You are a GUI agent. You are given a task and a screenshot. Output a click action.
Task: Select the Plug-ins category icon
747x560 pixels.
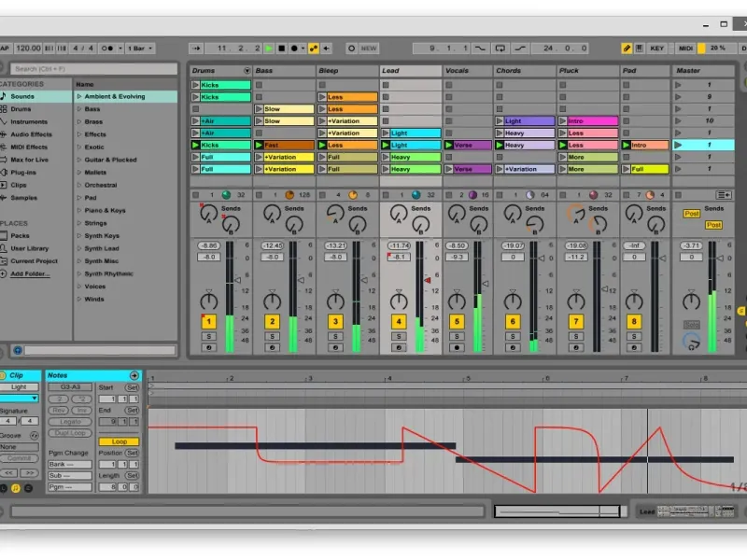click(4, 173)
